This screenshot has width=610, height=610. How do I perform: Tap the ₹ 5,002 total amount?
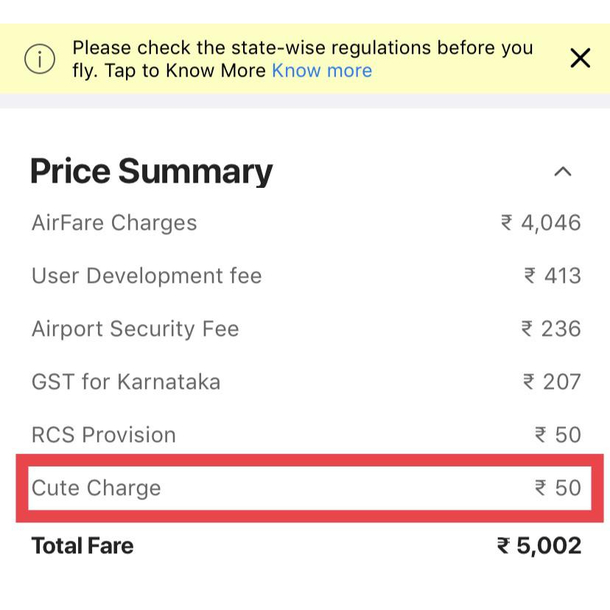(x=539, y=545)
